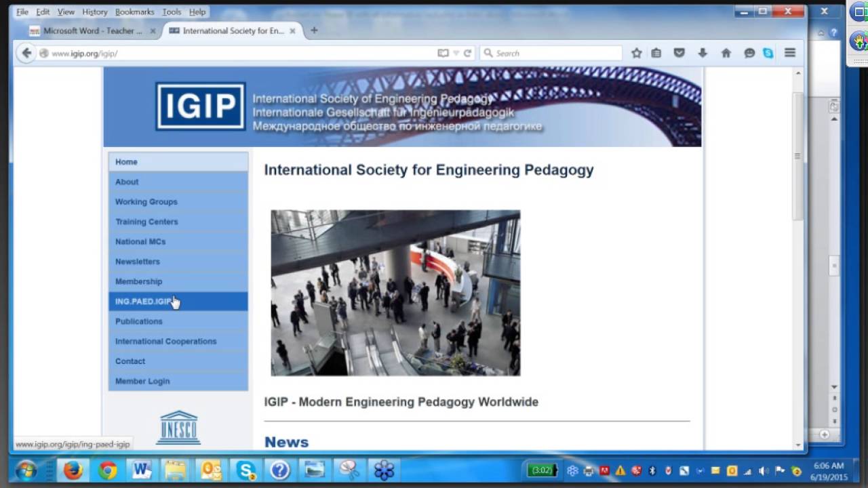This screenshot has height=488, width=868.
Task: Open a new tab with plus button
Action: pyautogui.click(x=314, y=30)
